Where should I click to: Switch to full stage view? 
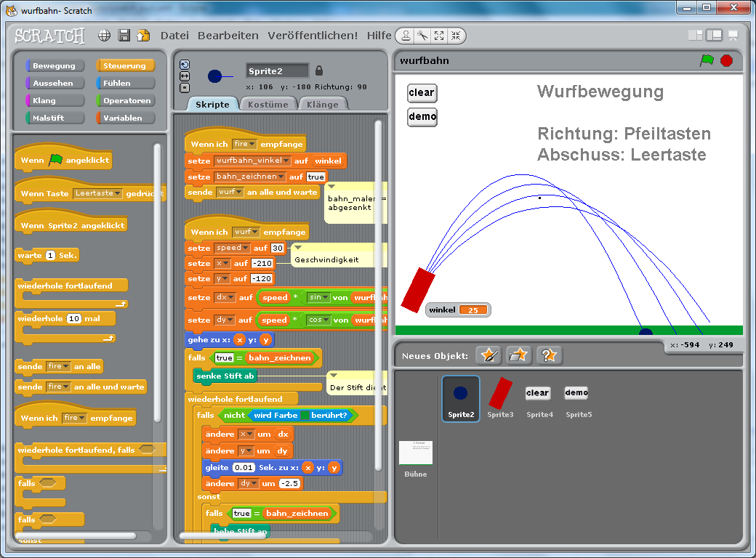pos(714,35)
